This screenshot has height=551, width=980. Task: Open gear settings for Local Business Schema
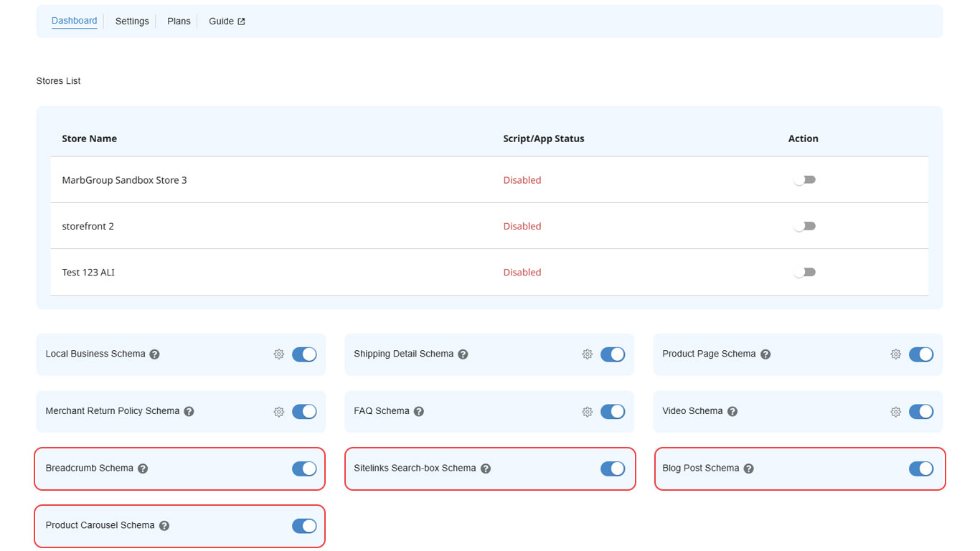pyautogui.click(x=279, y=354)
